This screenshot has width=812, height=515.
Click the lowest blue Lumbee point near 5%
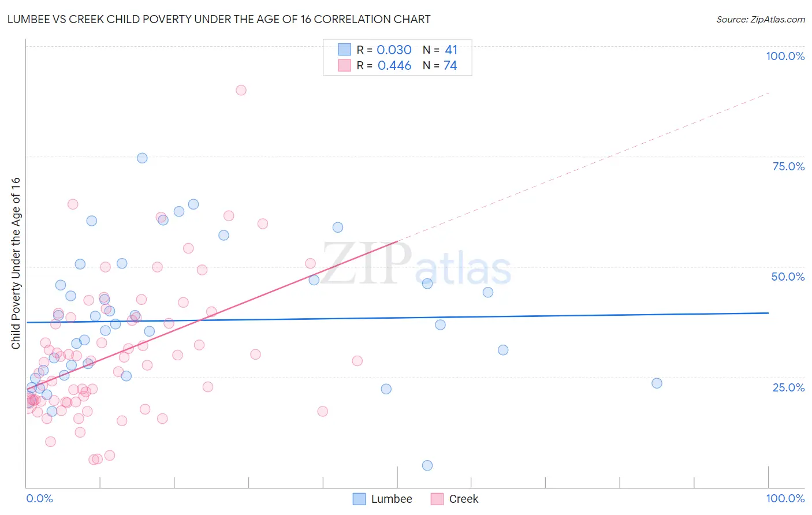click(x=427, y=465)
